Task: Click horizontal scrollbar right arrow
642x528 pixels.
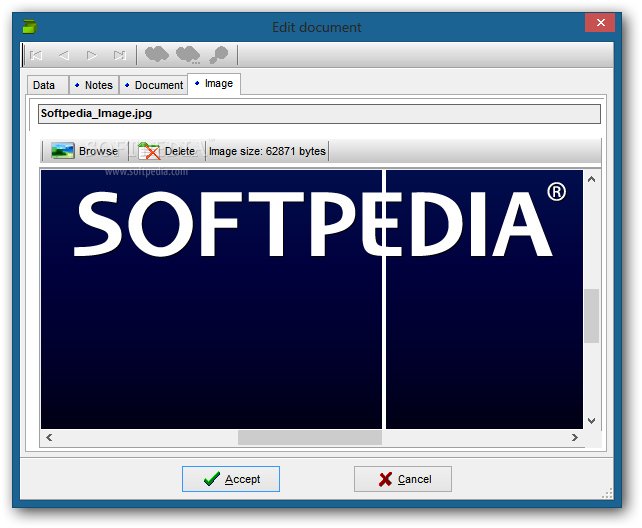Action: pos(574,438)
